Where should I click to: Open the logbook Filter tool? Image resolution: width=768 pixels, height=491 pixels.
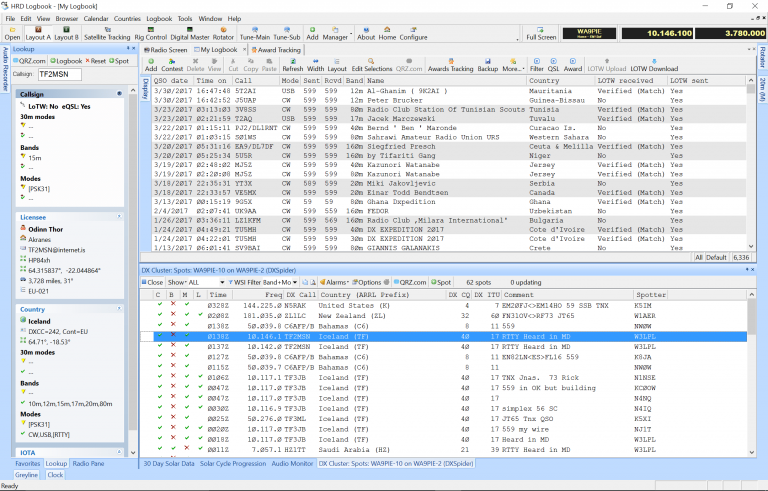point(537,65)
